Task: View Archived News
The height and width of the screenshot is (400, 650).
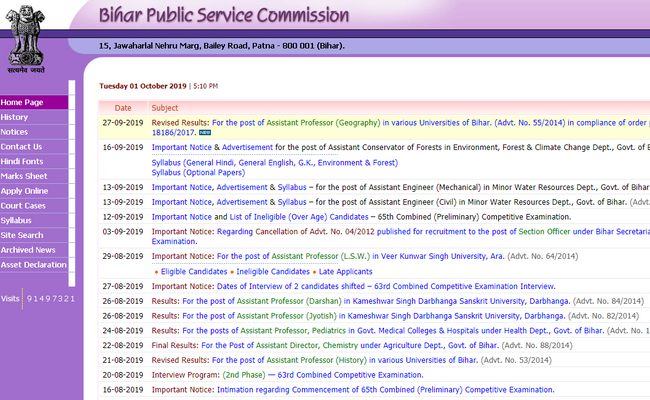Action: click(28, 250)
